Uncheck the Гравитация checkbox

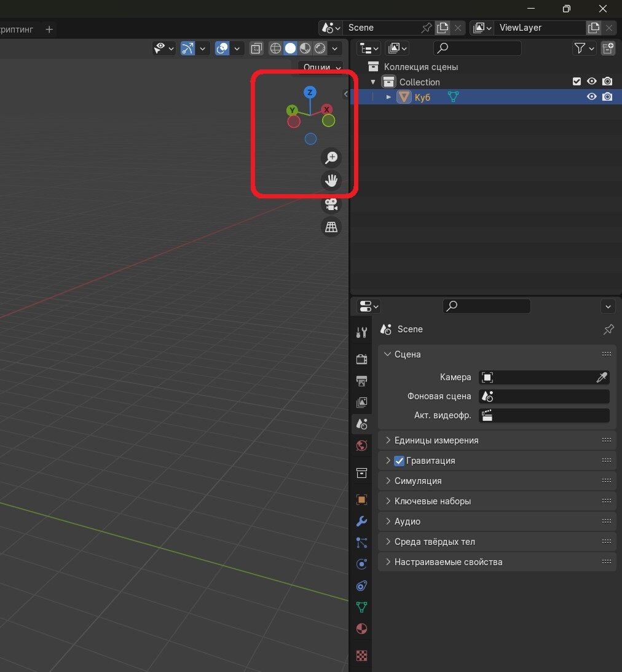pyautogui.click(x=400, y=461)
